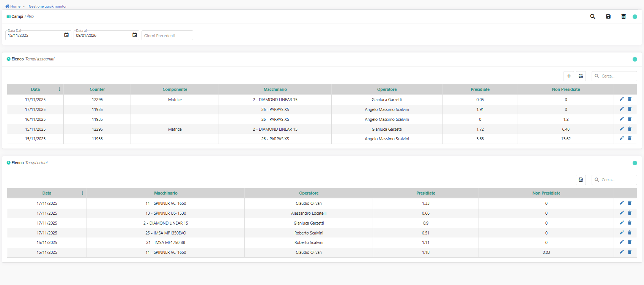Click the Giorni Precedenti input field
Viewport: 644px width, 285px height.
click(167, 36)
